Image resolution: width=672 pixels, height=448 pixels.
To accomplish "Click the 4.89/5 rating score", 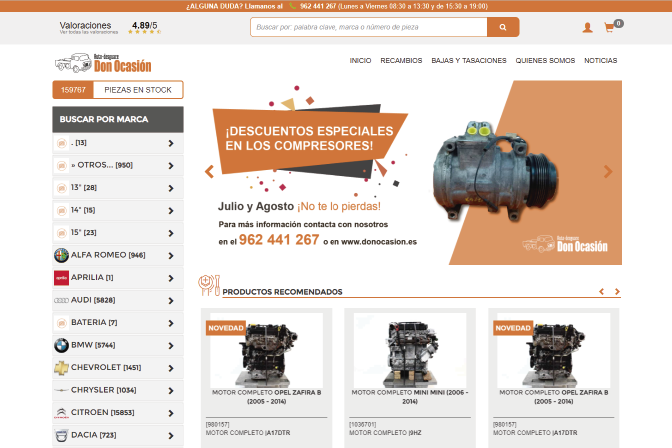I will click(144, 25).
